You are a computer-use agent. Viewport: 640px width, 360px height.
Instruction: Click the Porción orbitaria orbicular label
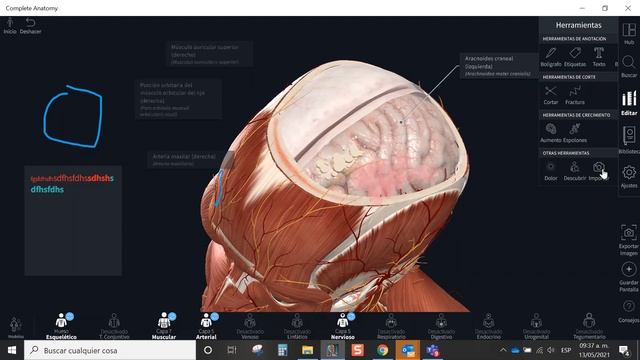[179, 99]
